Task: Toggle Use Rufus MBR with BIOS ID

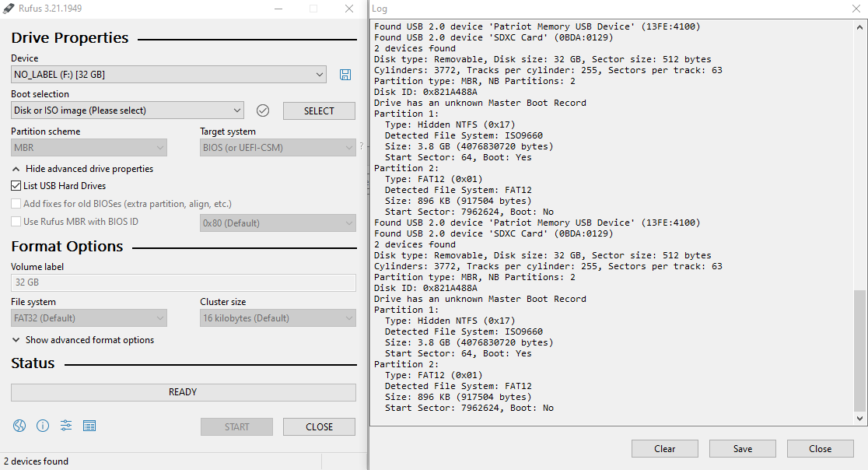Action: pos(16,222)
